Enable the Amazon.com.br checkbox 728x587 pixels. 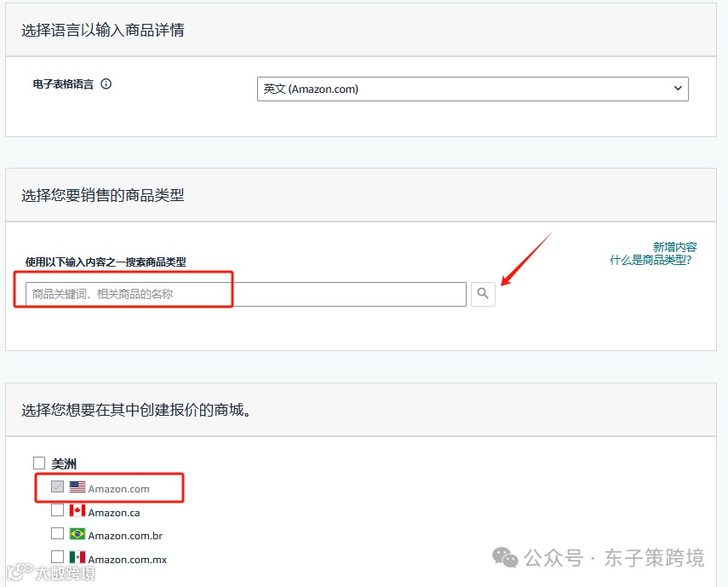[58, 533]
